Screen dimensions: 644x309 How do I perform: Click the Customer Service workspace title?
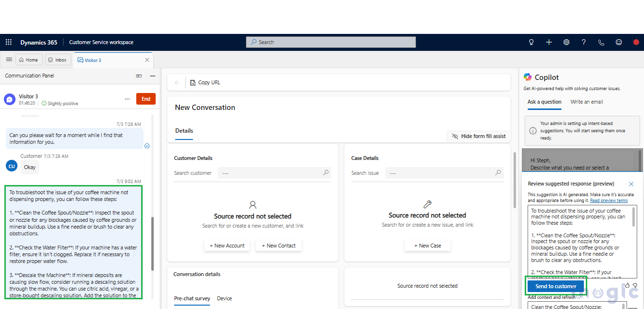click(101, 42)
